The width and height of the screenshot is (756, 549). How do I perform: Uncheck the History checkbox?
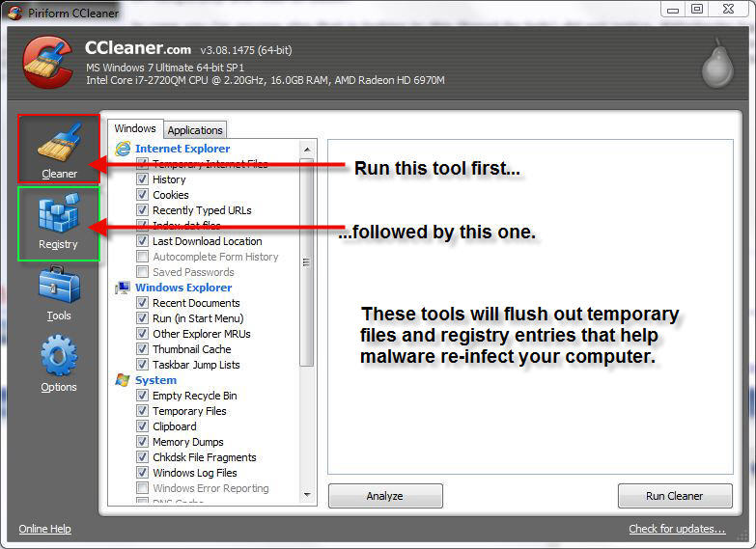tap(142, 179)
